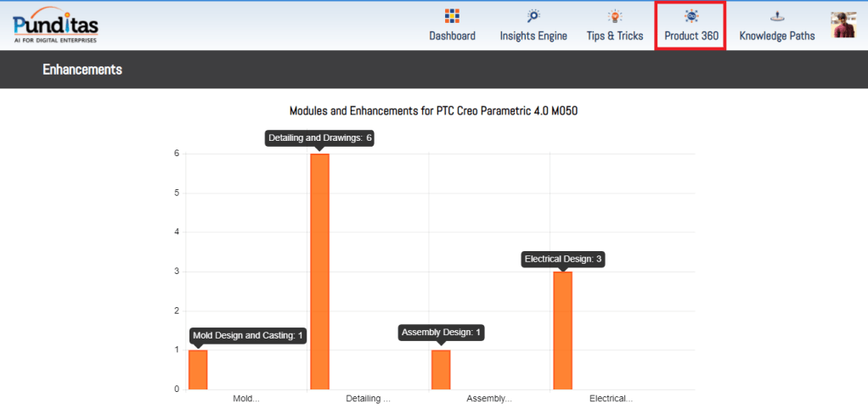Click the Knowledge Paths icon
Viewport: 868px width, 420px height.
coord(777,16)
